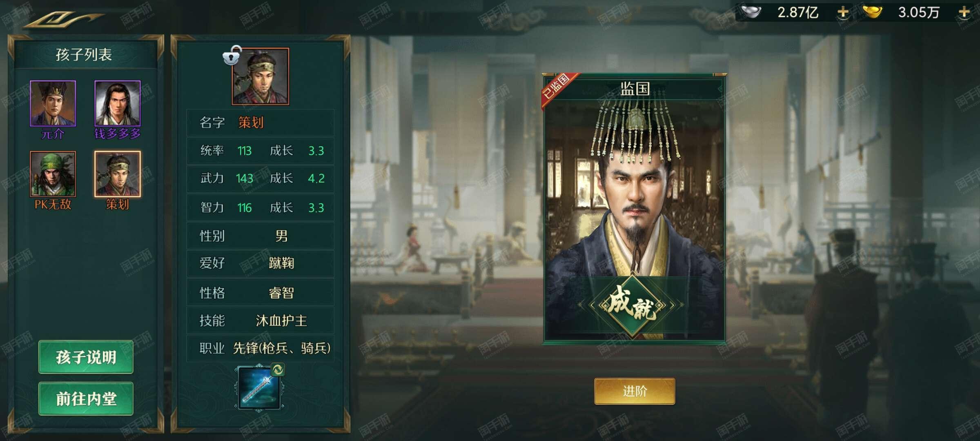This screenshot has height=441, width=980.
Task: Open the 成就 achievement diamond badge
Action: 633,305
